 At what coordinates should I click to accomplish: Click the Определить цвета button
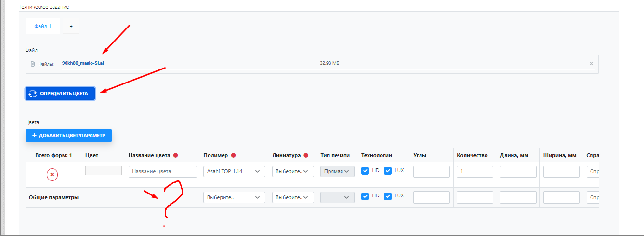(60, 94)
